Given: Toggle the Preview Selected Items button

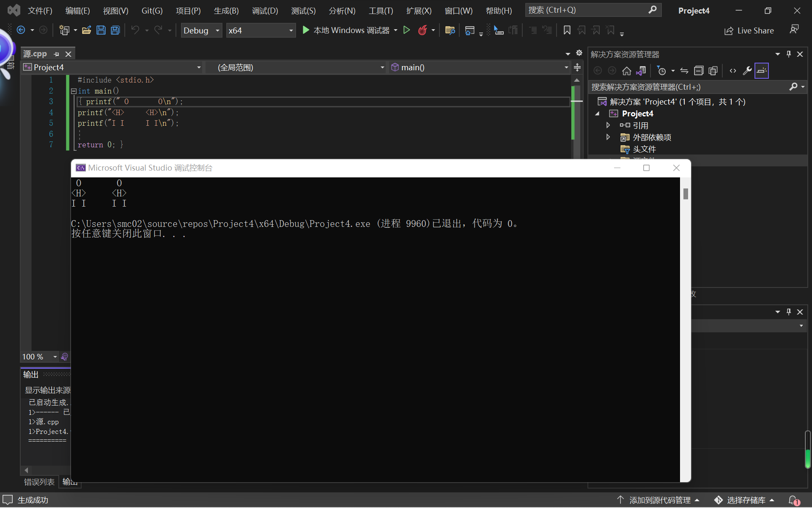Looking at the screenshot, I should point(761,71).
